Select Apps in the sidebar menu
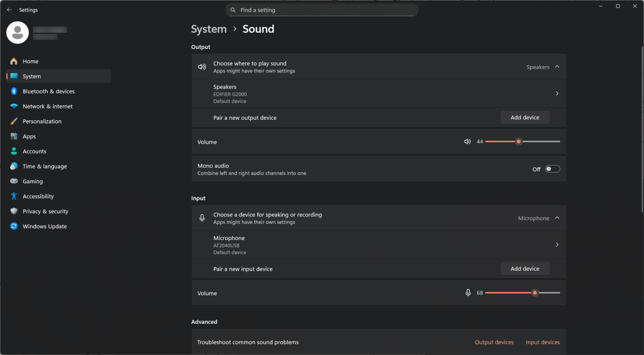 click(x=15, y=136)
